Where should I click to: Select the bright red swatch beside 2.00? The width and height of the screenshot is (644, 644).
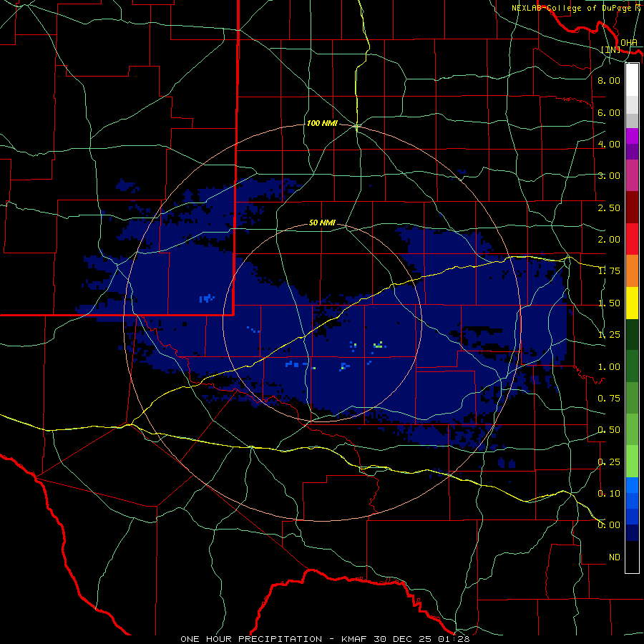632,239
